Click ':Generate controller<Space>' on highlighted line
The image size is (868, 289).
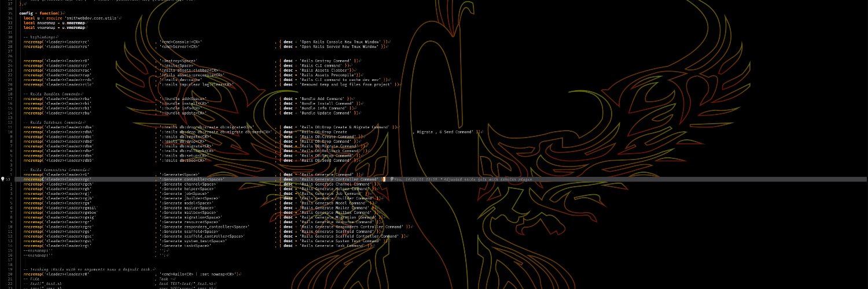tap(192, 180)
